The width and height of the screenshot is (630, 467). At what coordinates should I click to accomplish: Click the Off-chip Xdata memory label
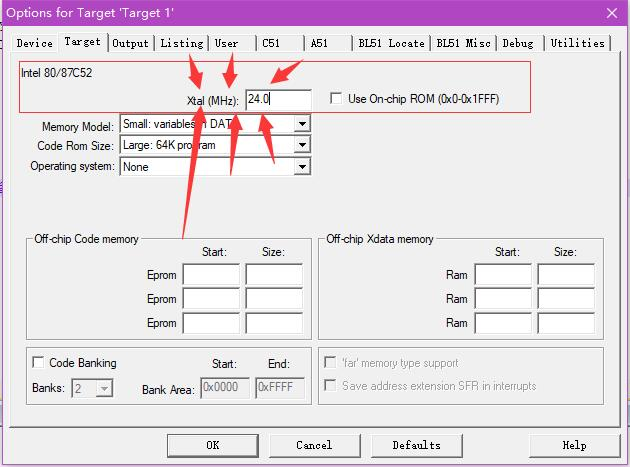[x=380, y=239]
